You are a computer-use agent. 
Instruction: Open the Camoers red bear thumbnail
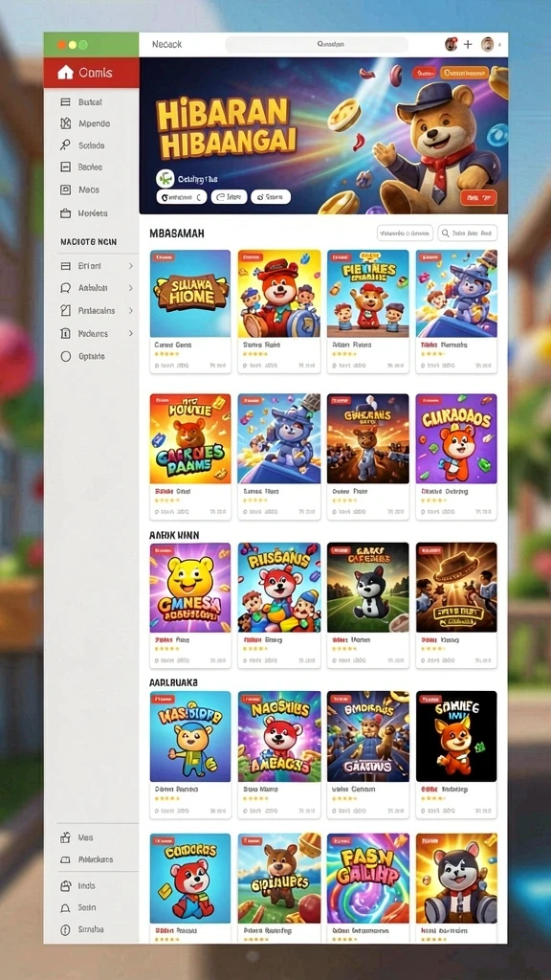pyautogui.click(x=190, y=879)
